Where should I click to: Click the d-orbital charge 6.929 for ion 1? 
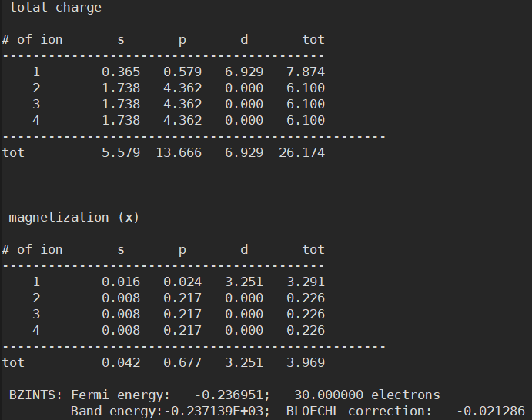tap(244, 72)
